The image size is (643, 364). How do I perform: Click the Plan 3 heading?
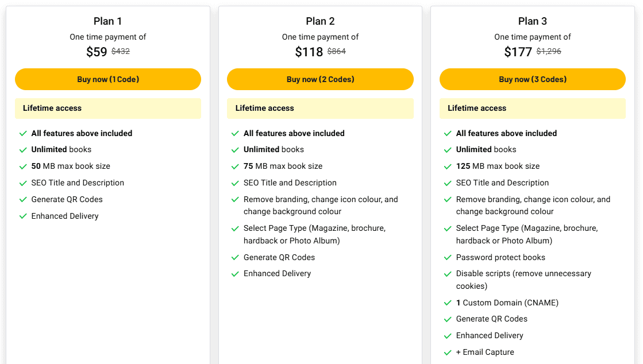533,21
